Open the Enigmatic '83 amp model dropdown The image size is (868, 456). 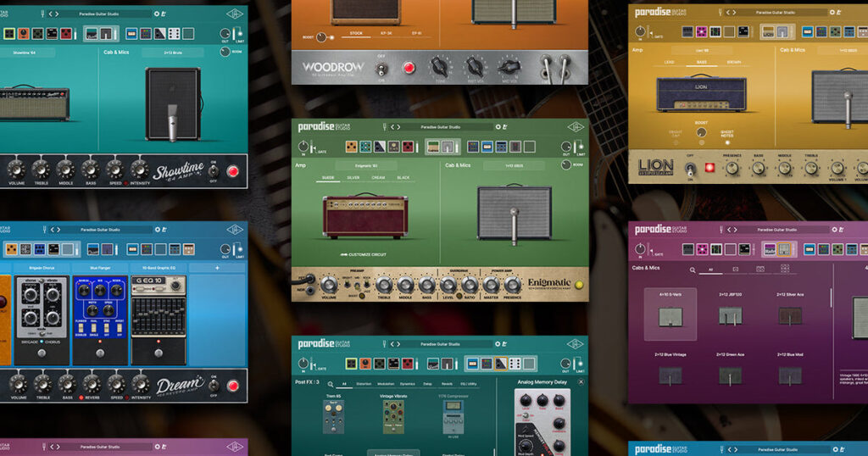pos(365,165)
